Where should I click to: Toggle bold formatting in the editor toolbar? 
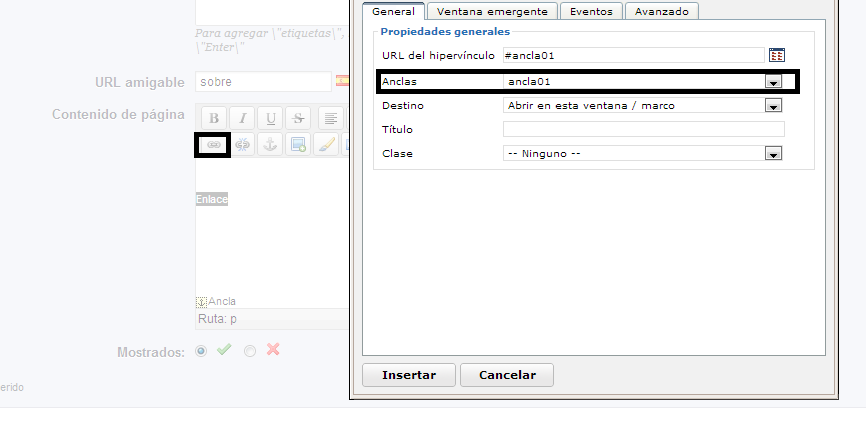[x=214, y=118]
